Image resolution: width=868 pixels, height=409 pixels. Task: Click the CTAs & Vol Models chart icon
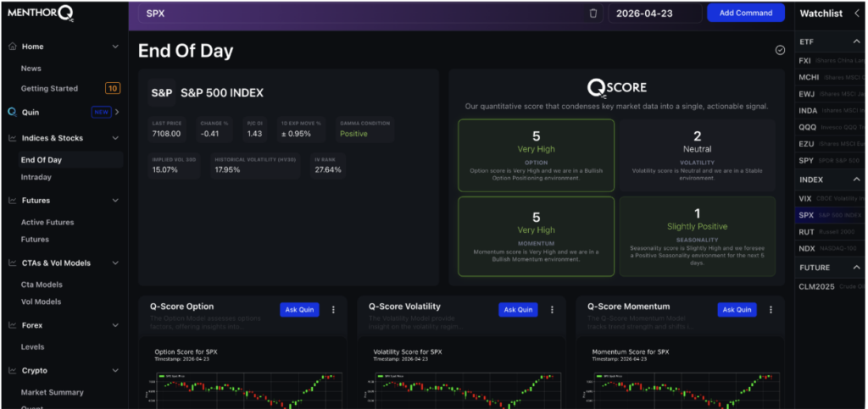tap(12, 263)
